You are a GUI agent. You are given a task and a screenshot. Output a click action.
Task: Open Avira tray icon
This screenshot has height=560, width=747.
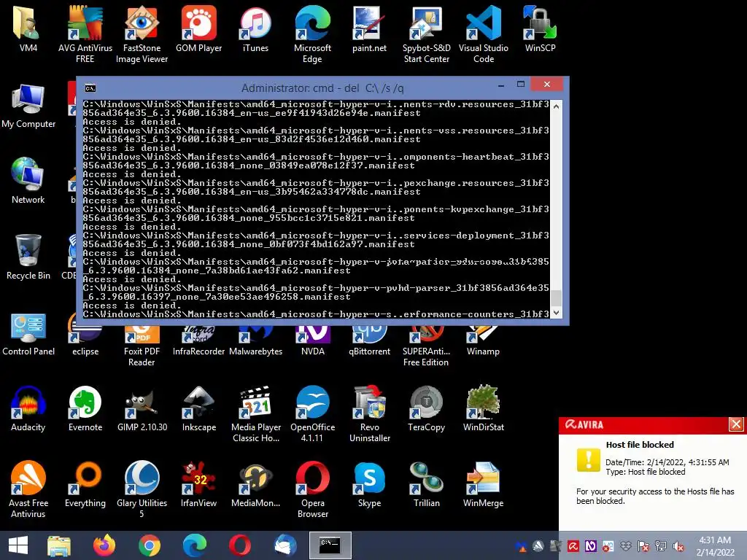coord(573,546)
